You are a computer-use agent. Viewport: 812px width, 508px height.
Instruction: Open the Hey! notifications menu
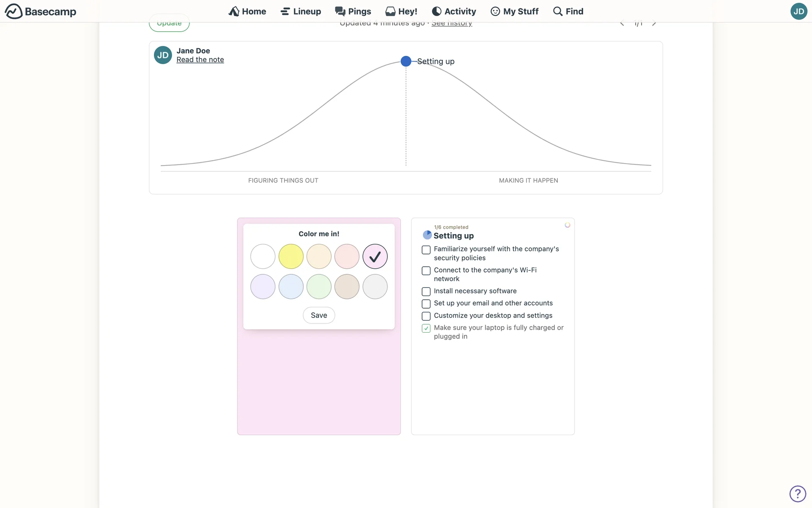(x=401, y=11)
